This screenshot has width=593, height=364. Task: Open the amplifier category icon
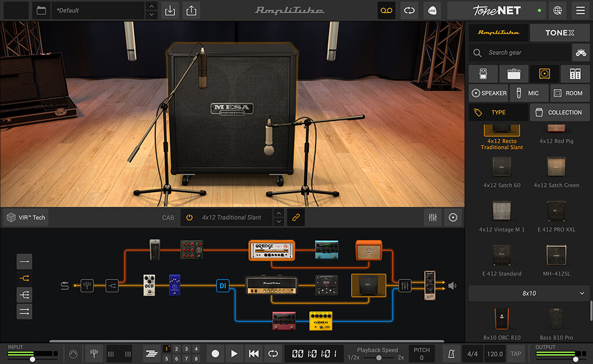click(513, 73)
